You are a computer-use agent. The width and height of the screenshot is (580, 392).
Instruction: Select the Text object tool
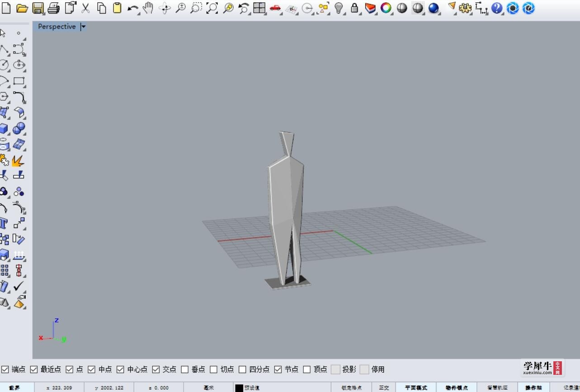[4, 223]
